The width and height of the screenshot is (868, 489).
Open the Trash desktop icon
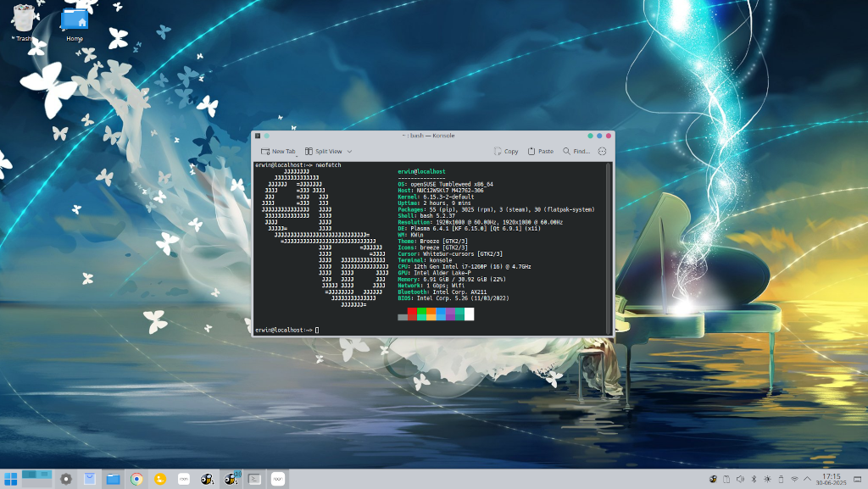coord(23,23)
